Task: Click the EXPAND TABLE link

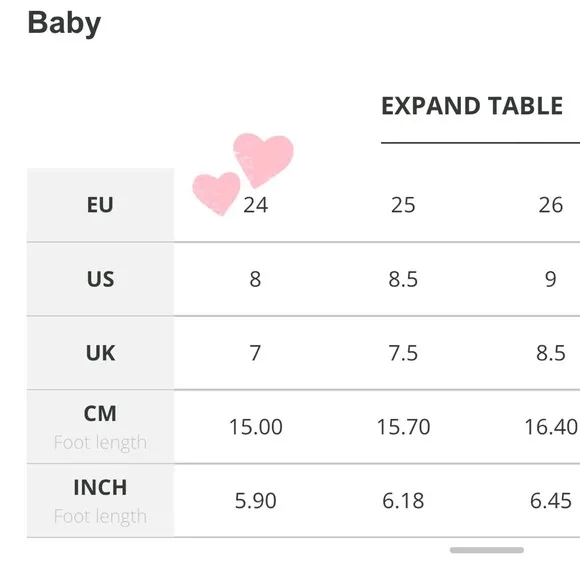Action: (472, 106)
